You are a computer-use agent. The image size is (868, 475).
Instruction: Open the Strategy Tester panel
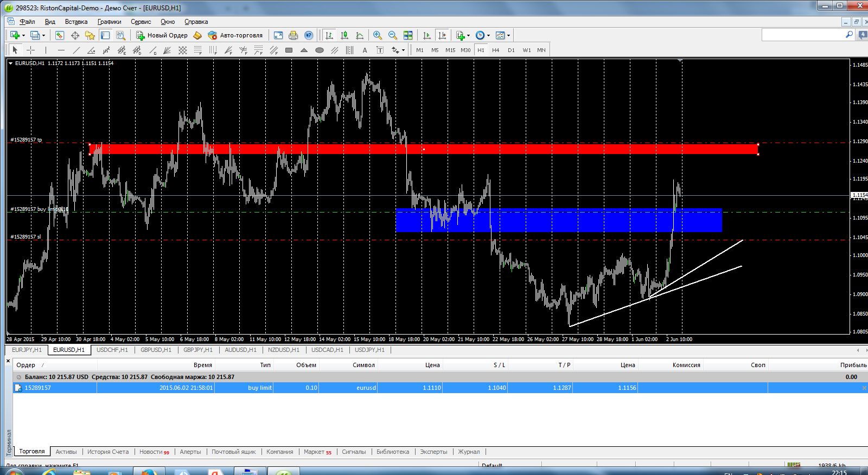(x=120, y=35)
